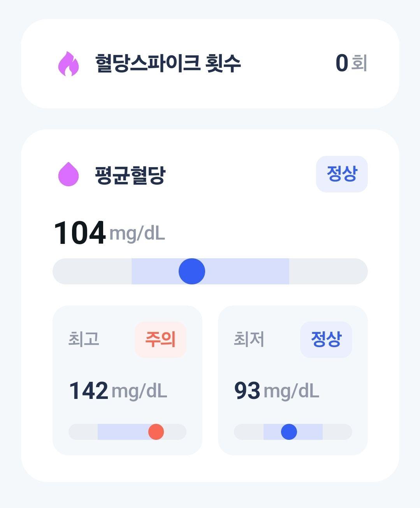The width and height of the screenshot is (420, 508).
Task: Tap the 최고 label text
Action: pyautogui.click(x=84, y=339)
